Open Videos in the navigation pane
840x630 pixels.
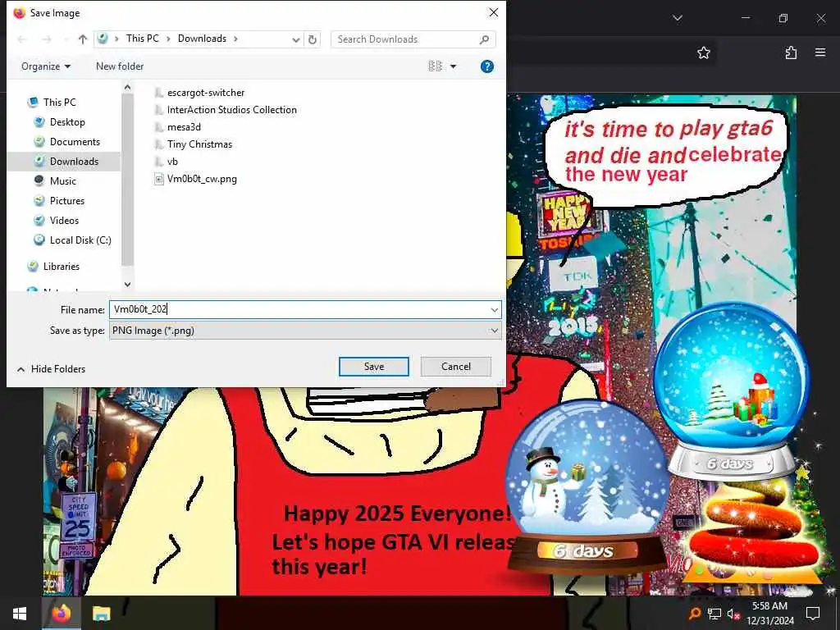64,220
